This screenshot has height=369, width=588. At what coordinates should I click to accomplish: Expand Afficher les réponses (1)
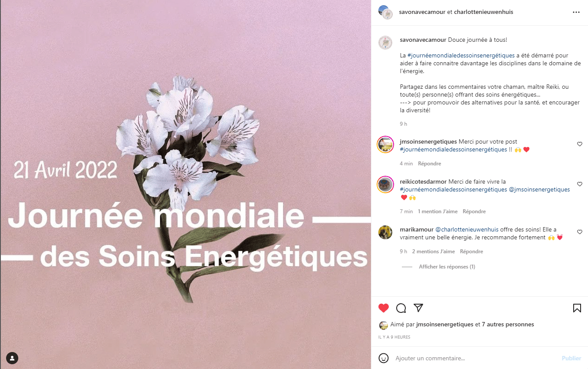[x=447, y=267]
